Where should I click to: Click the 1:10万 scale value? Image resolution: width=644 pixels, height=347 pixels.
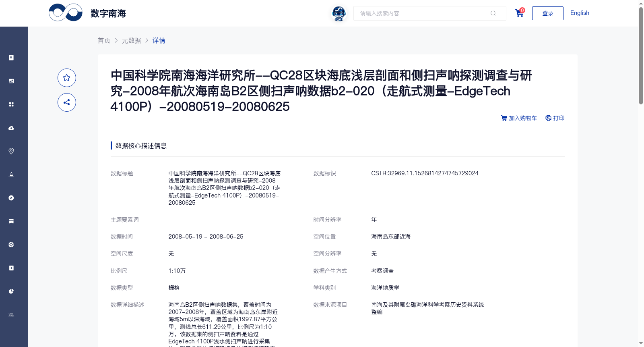[x=177, y=271]
